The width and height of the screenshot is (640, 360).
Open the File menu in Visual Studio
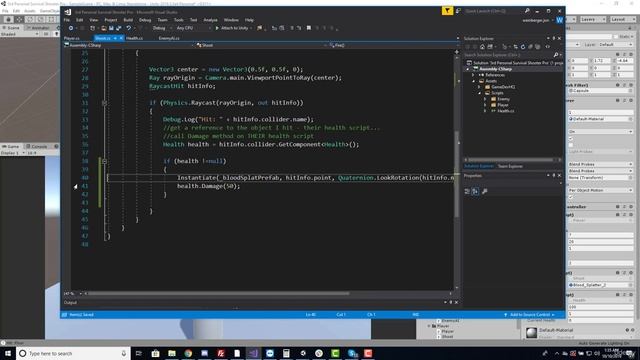pos(67,20)
